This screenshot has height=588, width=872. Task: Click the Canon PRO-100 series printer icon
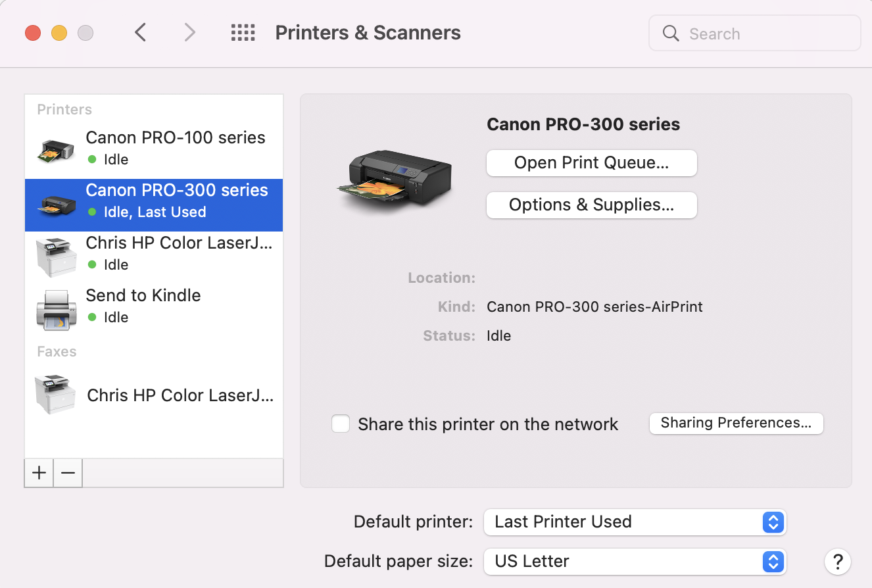click(54, 149)
